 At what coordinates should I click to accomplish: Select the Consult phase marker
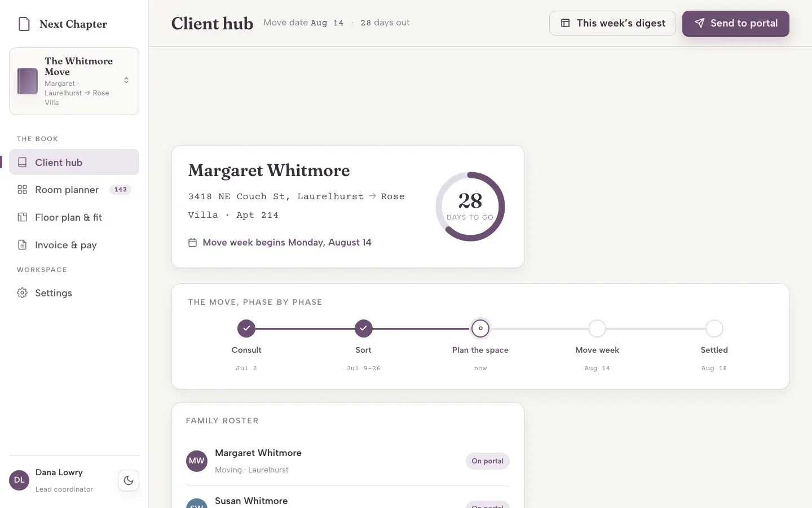click(246, 328)
